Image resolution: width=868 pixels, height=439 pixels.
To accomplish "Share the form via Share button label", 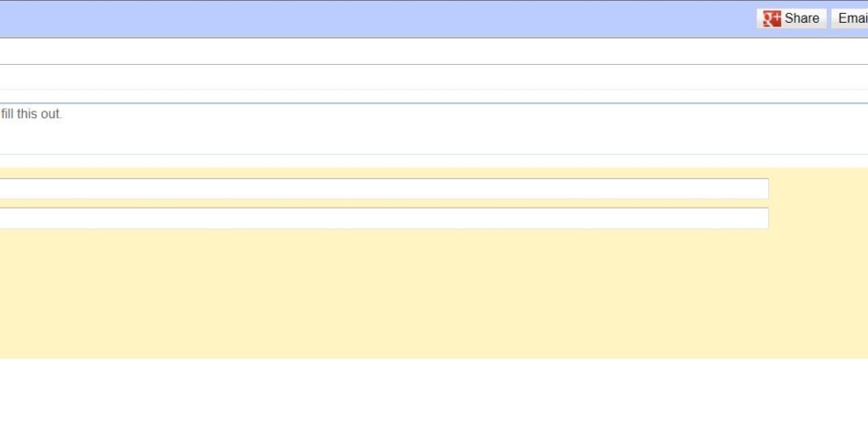I will point(801,18).
